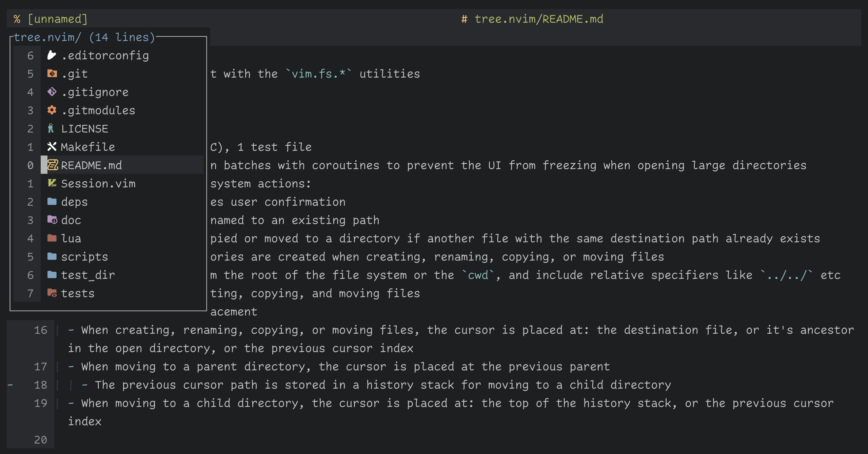
Task: Click the fold dash marker beside line 18
Action: click(x=11, y=385)
